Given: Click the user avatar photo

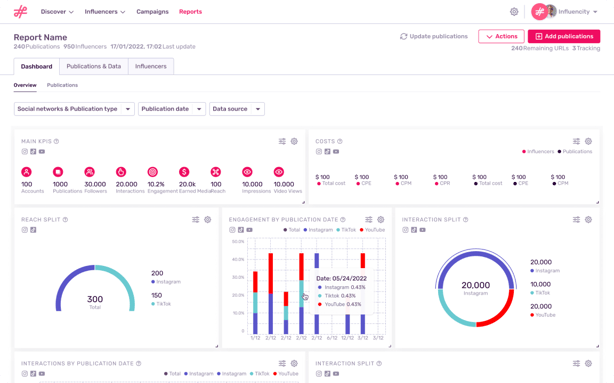Looking at the screenshot, I should click(551, 11).
